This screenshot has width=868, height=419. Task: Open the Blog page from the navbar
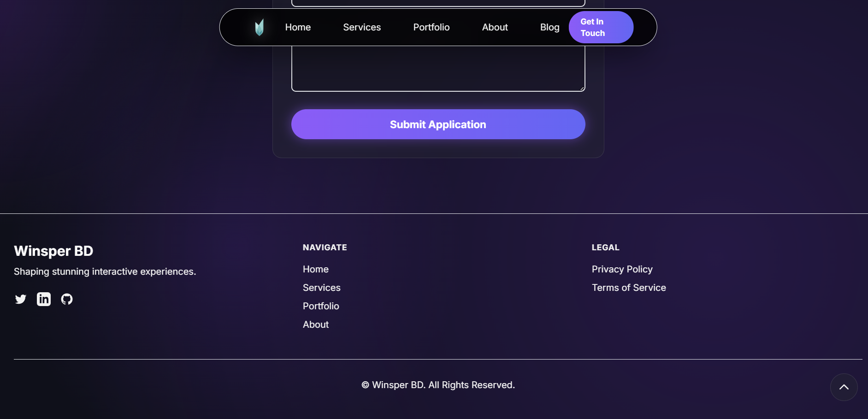549,27
